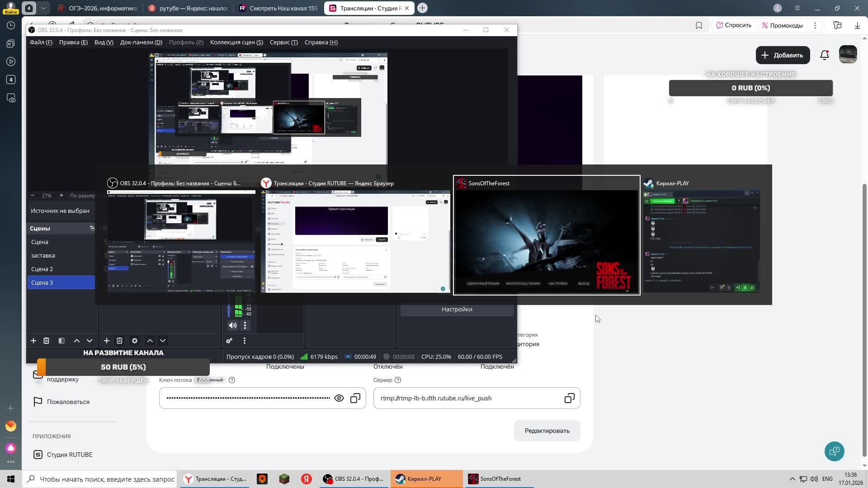The width and height of the screenshot is (868, 488).
Task: Open the Коллекция сцен menu
Action: click(236, 42)
